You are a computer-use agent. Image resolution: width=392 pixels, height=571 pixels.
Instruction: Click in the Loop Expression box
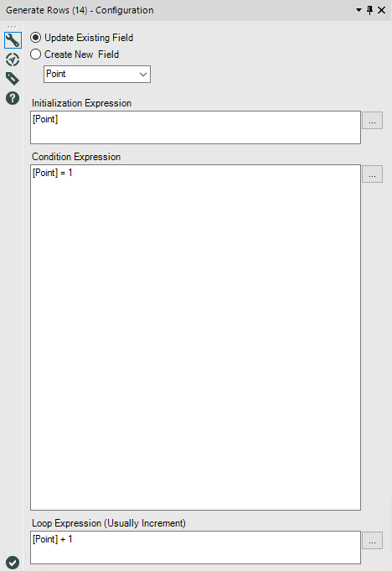(x=196, y=548)
